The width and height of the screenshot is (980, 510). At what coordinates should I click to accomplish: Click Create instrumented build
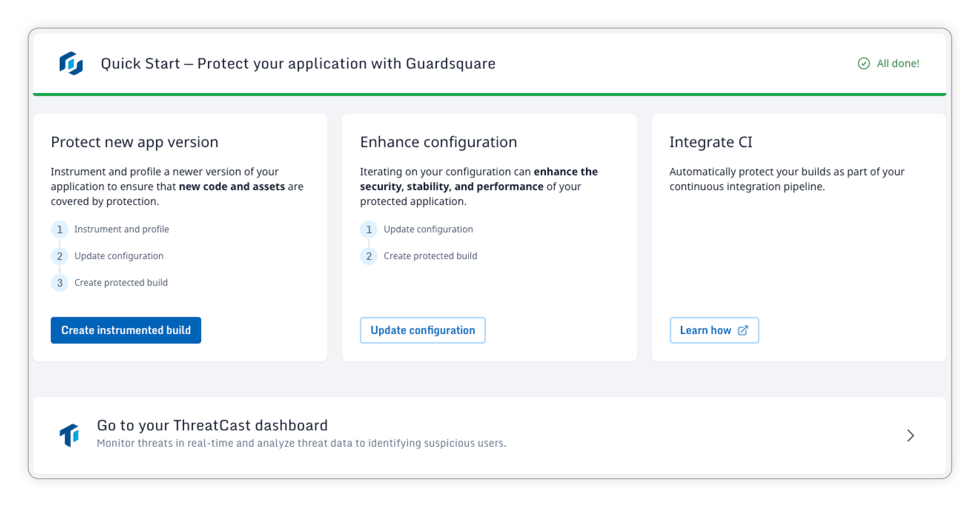pos(126,330)
